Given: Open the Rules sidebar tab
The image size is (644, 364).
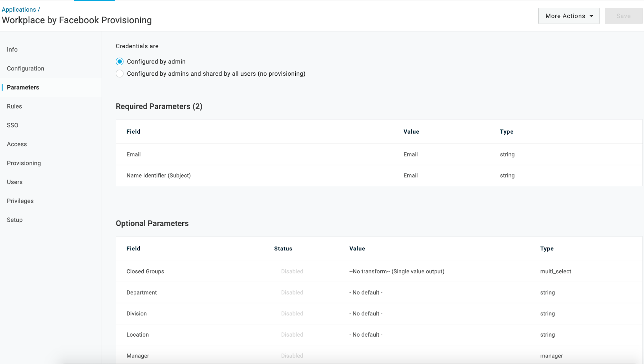Looking at the screenshot, I should [14, 107].
